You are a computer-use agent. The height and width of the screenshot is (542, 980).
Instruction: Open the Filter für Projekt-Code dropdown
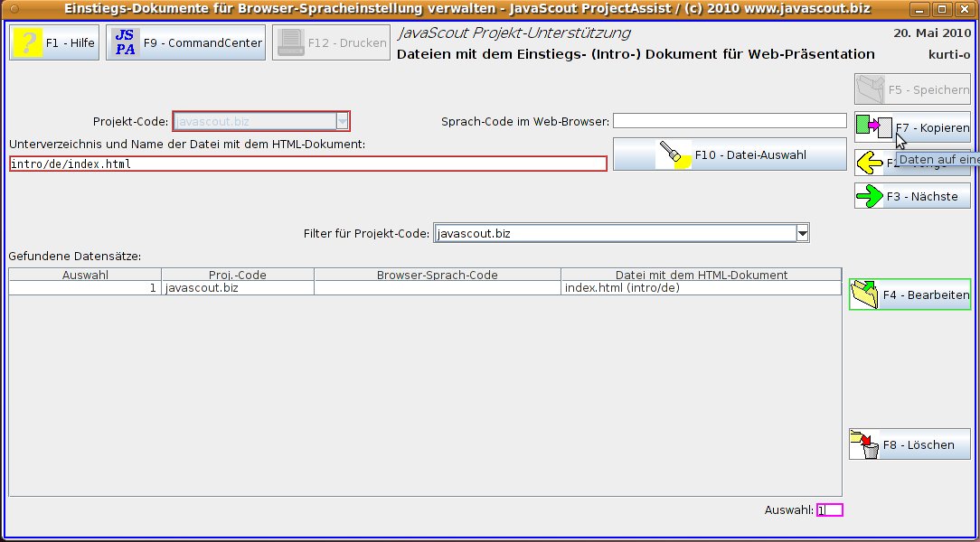801,234
